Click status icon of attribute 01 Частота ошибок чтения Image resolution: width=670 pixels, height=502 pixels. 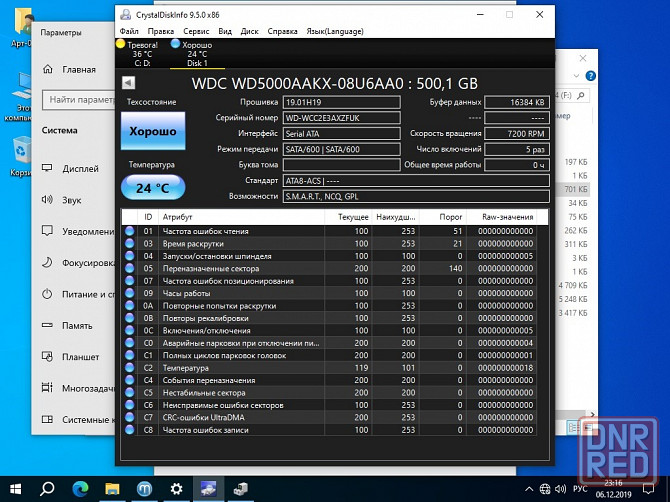click(x=129, y=231)
